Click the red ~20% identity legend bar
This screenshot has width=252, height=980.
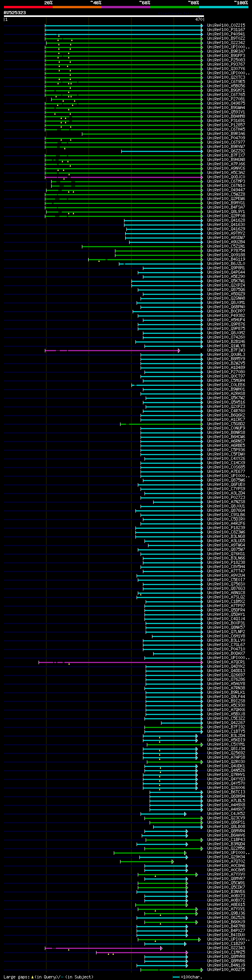[28, 7]
